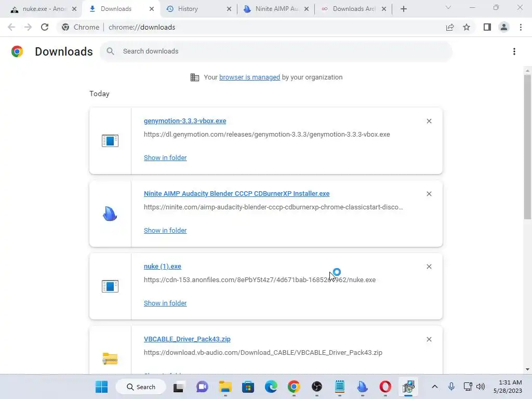Open Downloads page more actions menu
The image size is (532, 399).
pyautogui.click(x=514, y=51)
